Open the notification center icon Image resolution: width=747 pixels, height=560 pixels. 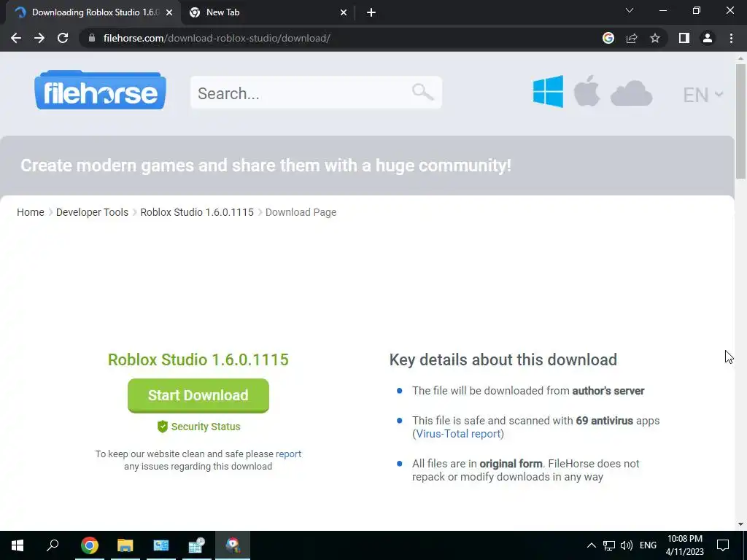(723, 545)
